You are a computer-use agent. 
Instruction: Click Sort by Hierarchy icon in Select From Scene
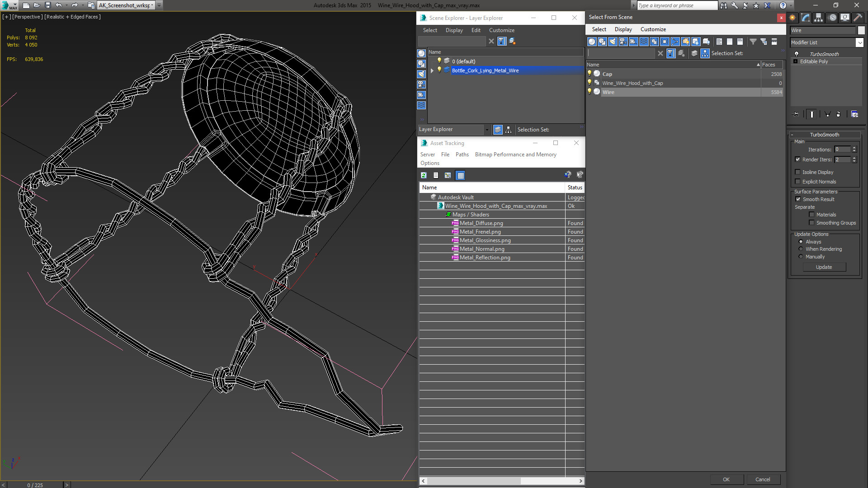click(705, 53)
